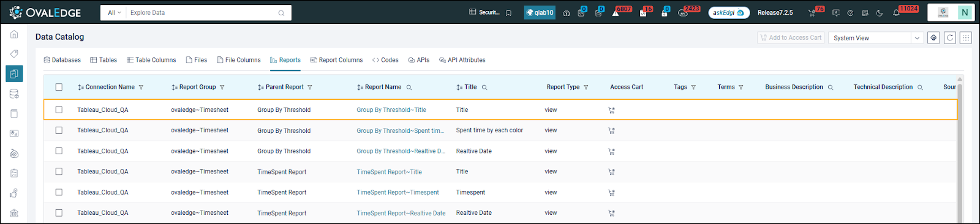Check the TimeSpent Report~Title row checkbox

[x=59, y=172]
